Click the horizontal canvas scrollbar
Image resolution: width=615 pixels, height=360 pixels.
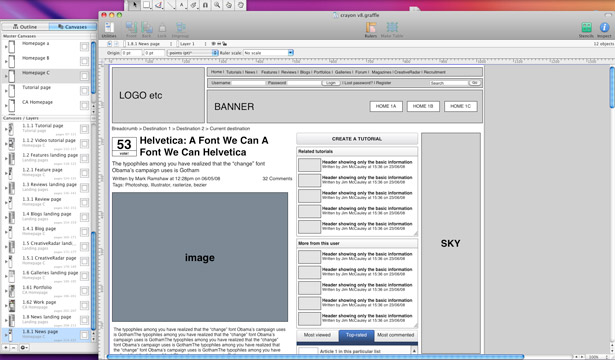point(316,357)
